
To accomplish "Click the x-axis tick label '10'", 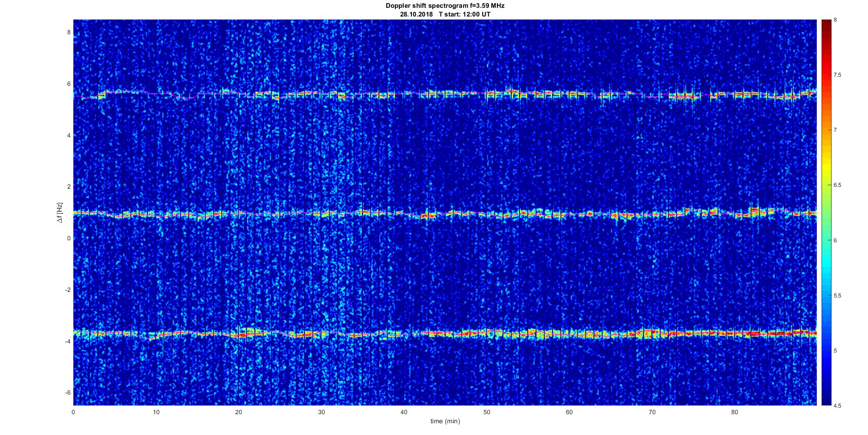I will pyautogui.click(x=156, y=412).
